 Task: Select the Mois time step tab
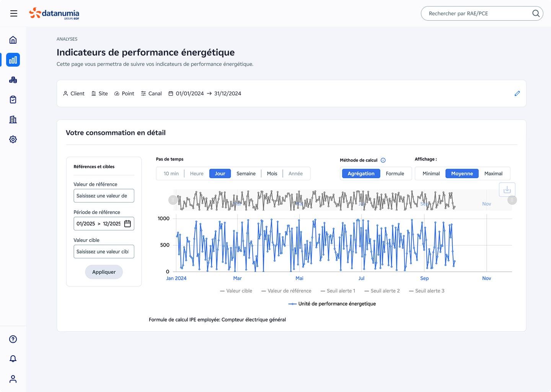pos(272,173)
